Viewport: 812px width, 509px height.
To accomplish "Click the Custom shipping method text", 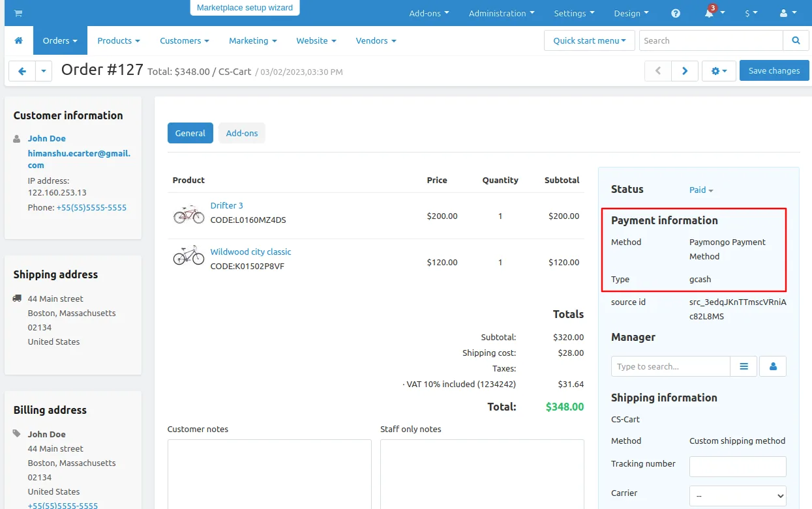I will coord(738,441).
